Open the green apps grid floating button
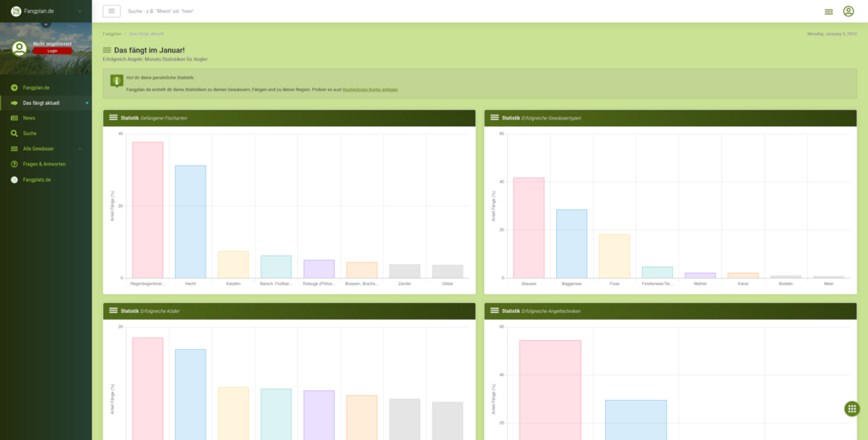 852,408
